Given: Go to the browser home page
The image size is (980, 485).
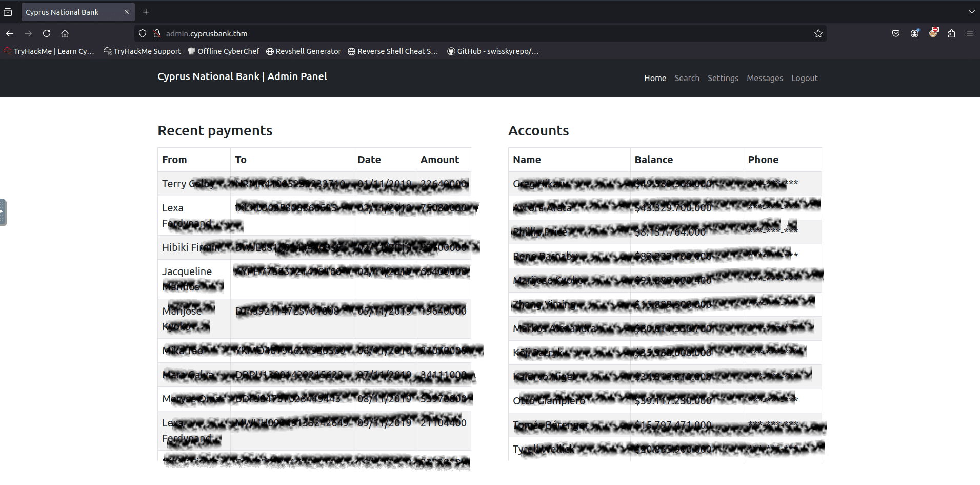Looking at the screenshot, I should (65, 33).
